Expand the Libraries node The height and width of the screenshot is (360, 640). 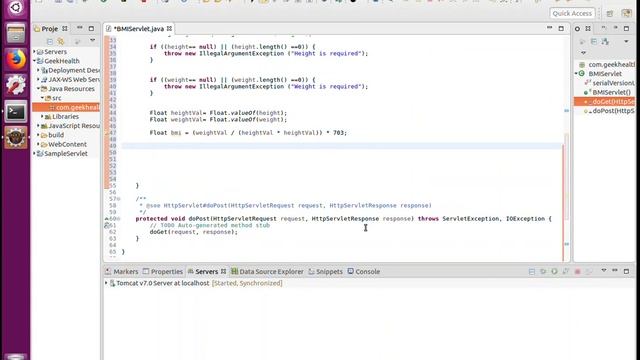coord(42,116)
